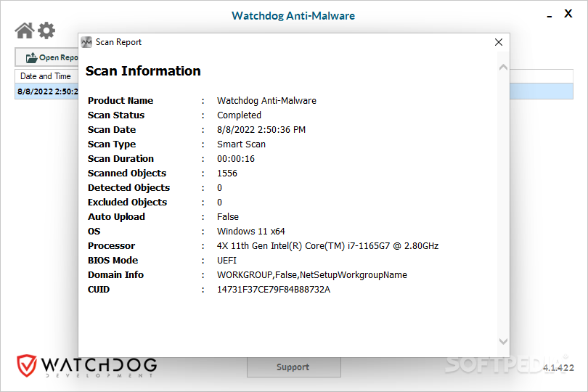Screen dimensions: 588x392
Task: Minimize the Watchdog Anti-Malware window
Action: click(x=550, y=16)
